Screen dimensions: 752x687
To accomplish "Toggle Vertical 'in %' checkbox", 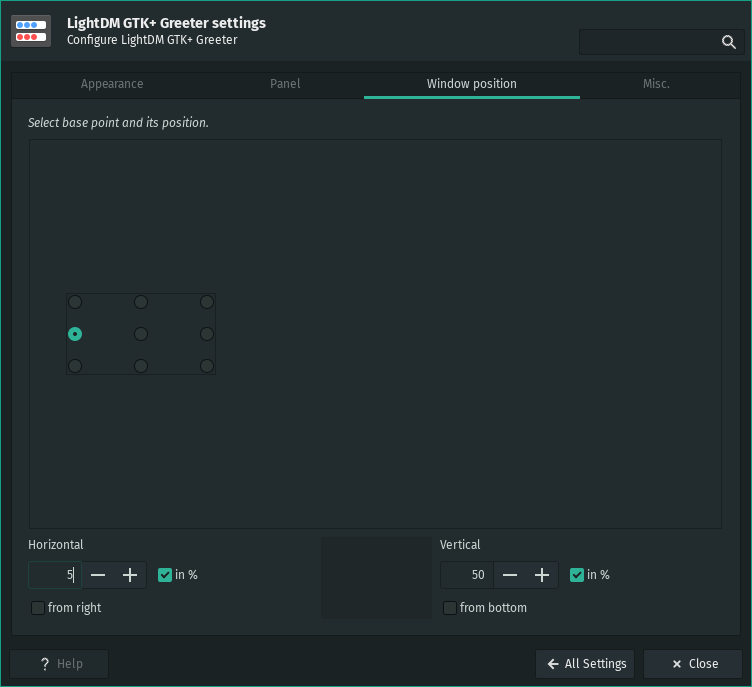I will (x=577, y=575).
